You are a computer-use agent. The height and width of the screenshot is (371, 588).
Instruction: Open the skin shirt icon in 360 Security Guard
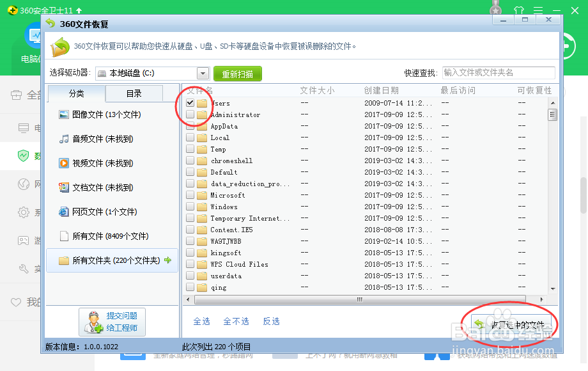click(x=518, y=10)
